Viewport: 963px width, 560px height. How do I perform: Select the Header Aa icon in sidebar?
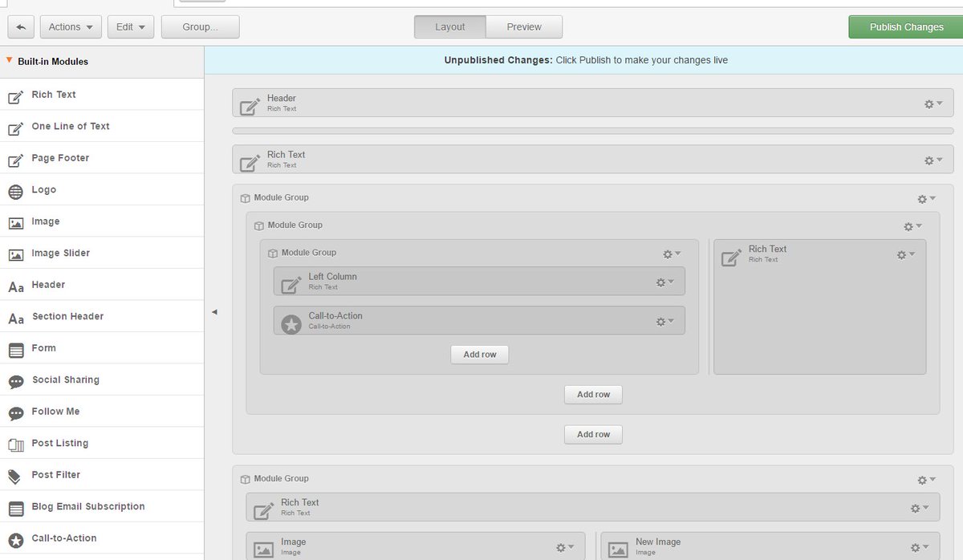click(16, 286)
